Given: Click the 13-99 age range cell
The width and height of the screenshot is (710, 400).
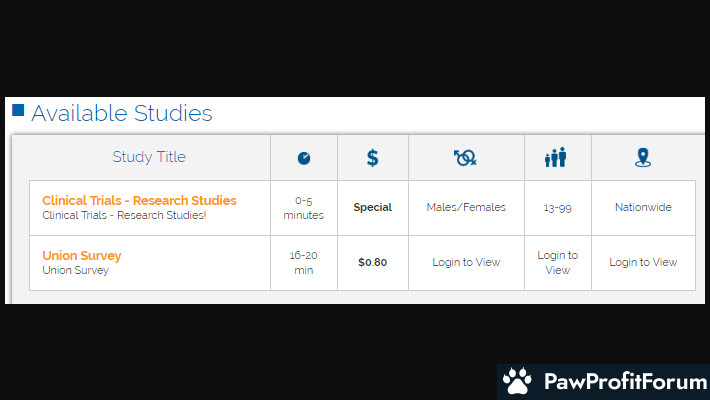Looking at the screenshot, I should (557, 208).
